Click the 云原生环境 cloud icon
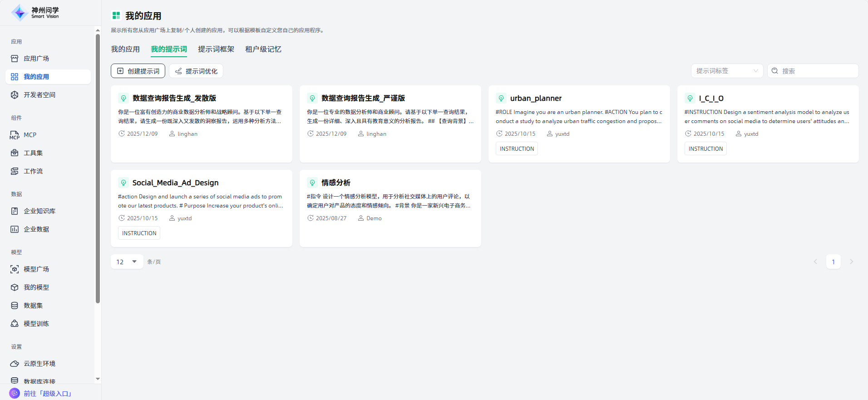Screen dimensions: 868x400 (x=15, y=364)
